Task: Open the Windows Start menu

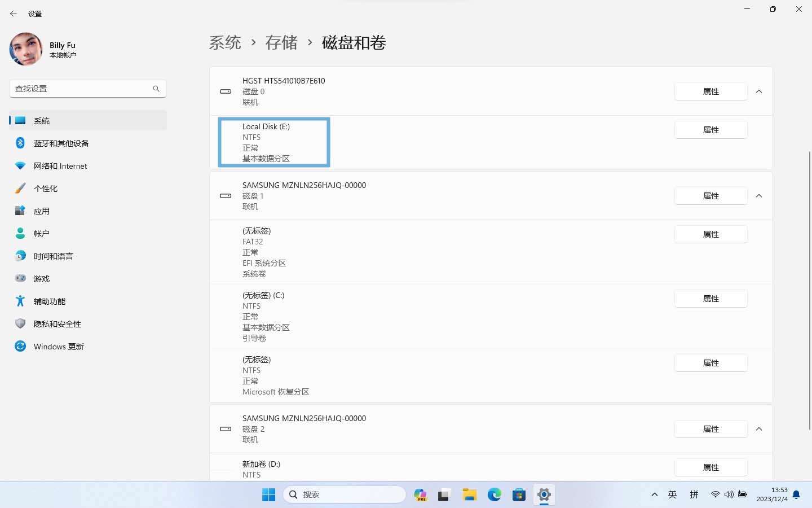Action: [x=269, y=494]
